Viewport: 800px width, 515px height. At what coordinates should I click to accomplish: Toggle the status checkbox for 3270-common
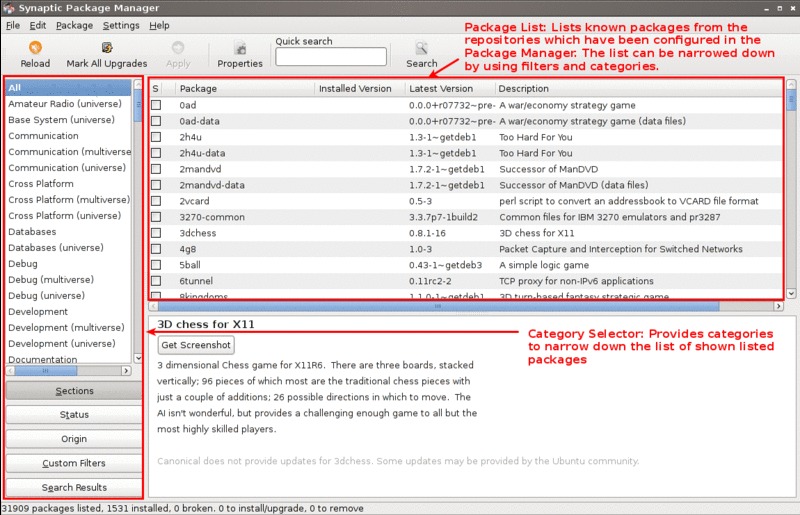point(156,217)
